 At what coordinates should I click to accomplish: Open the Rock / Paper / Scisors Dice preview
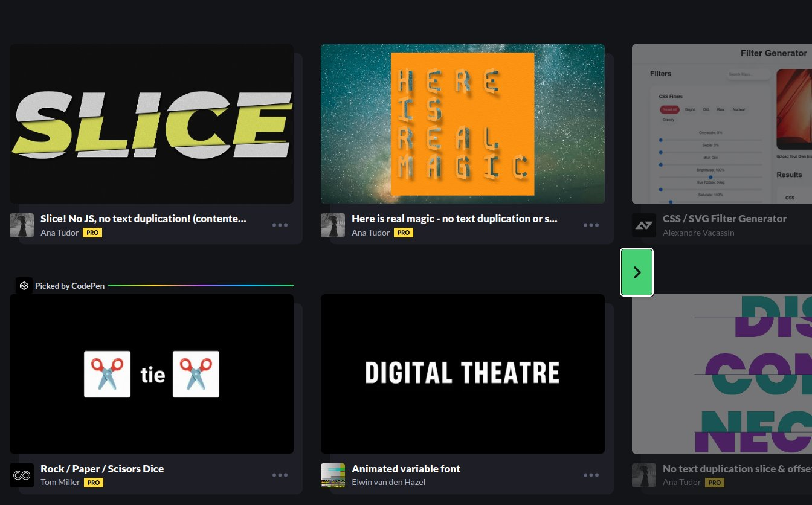[152, 374]
